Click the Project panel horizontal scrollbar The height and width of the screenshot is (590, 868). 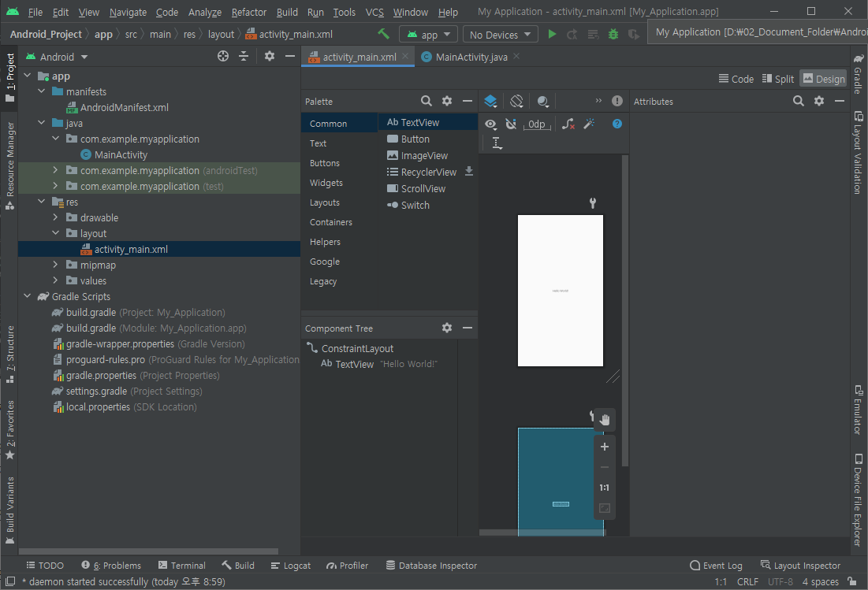tap(148, 551)
